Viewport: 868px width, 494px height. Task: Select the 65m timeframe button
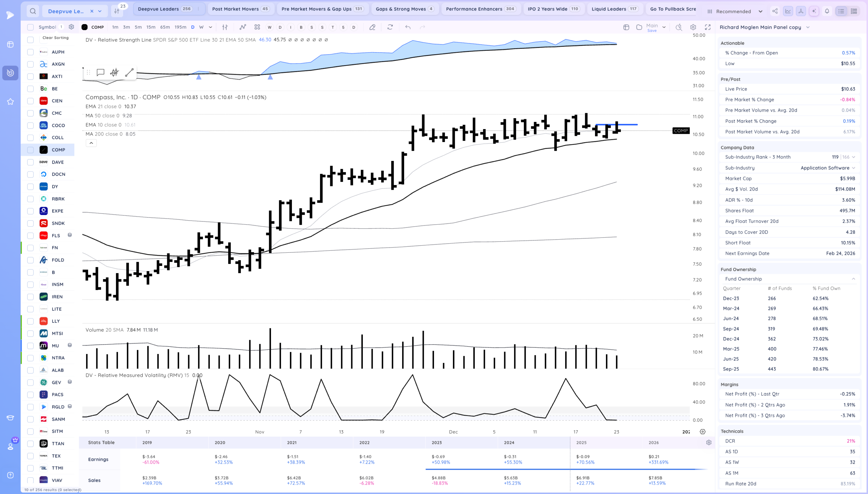[x=165, y=27]
